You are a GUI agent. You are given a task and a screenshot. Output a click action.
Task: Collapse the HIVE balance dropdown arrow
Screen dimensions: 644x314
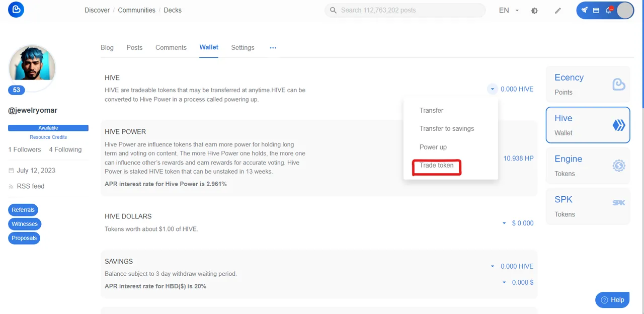pos(492,89)
